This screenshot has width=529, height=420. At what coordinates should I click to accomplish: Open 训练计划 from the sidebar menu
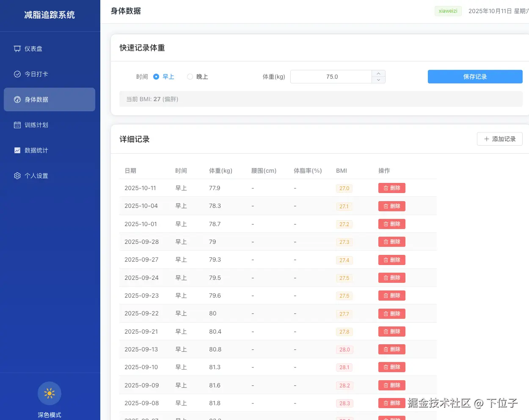[x=36, y=124]
